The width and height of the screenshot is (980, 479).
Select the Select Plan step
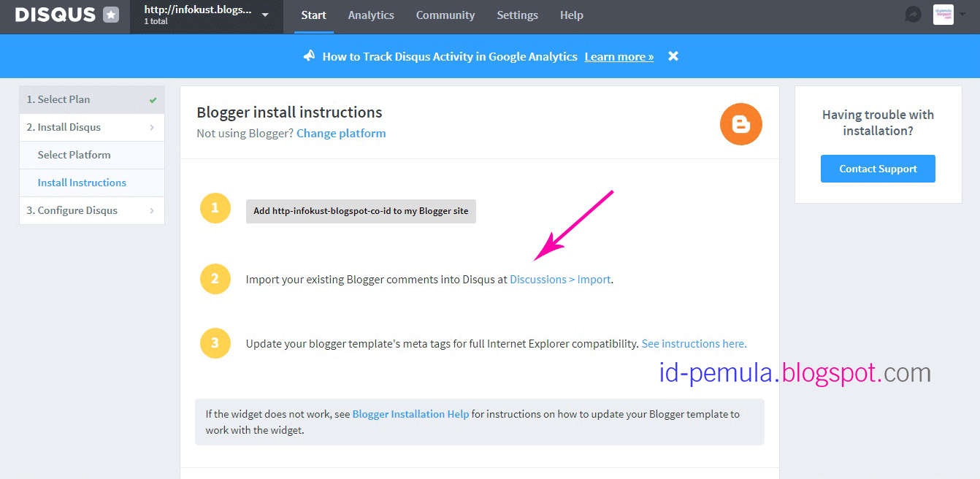point(92,99)
